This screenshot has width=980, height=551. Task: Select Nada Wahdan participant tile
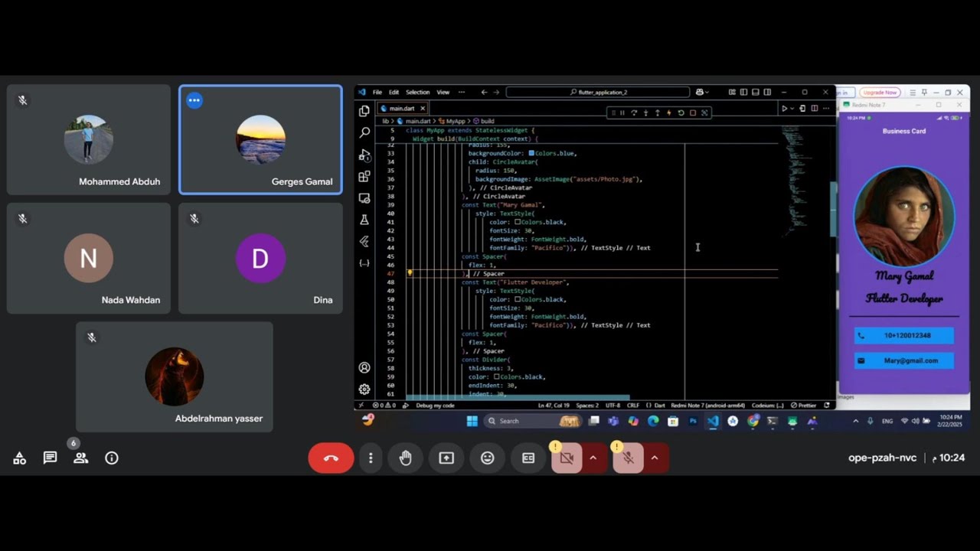point(89,258)
